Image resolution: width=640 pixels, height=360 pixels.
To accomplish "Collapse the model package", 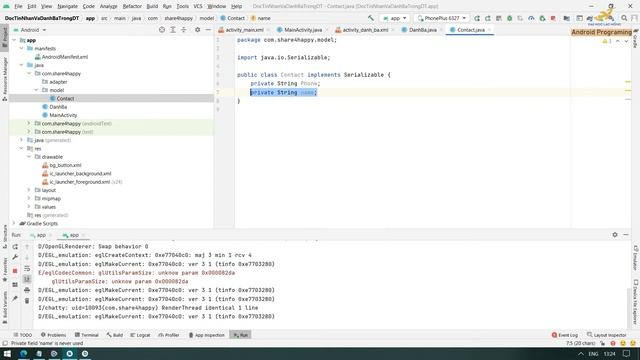I will pos(36,90).
